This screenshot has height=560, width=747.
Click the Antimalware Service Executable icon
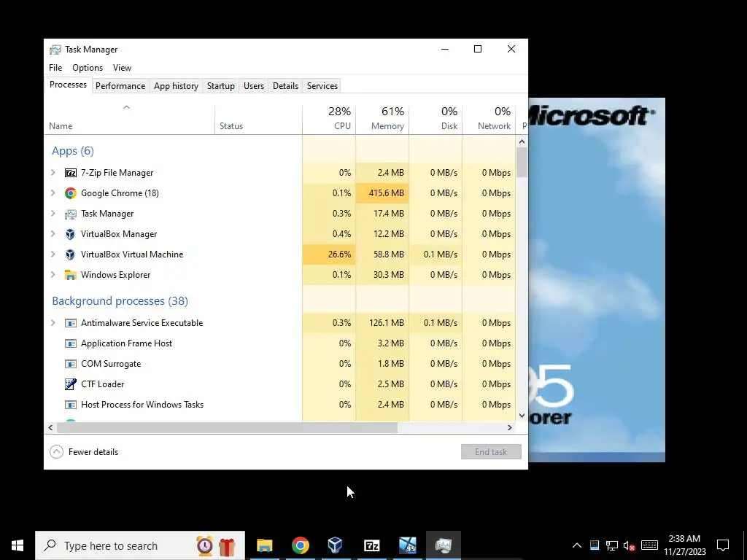click(71, 323)
